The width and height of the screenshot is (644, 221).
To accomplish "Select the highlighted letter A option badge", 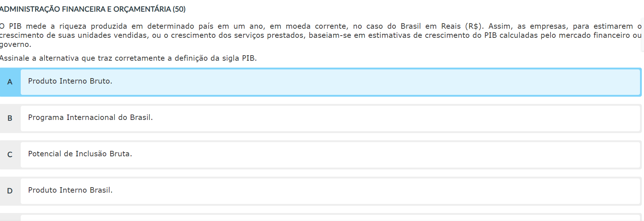I will pos(10,82).
